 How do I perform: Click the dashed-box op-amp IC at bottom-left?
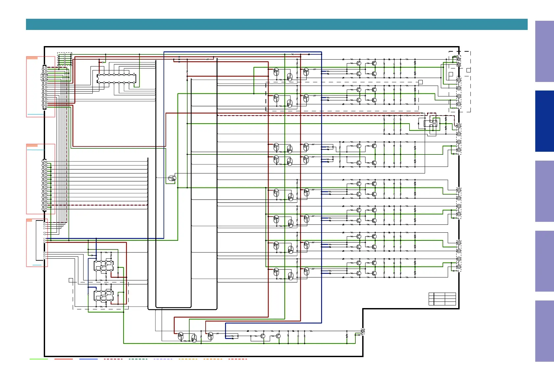[x=103, y=296]
